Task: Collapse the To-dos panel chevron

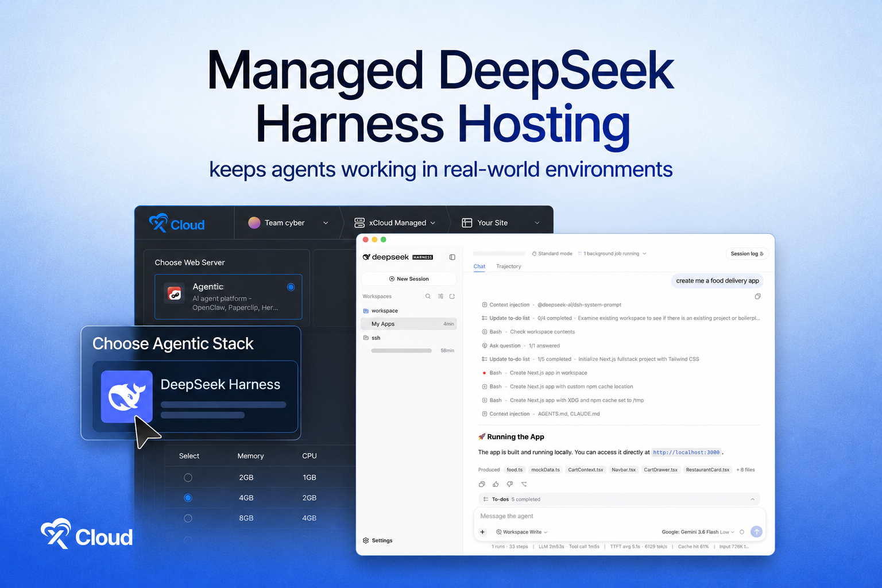Action: click(752, 500)
